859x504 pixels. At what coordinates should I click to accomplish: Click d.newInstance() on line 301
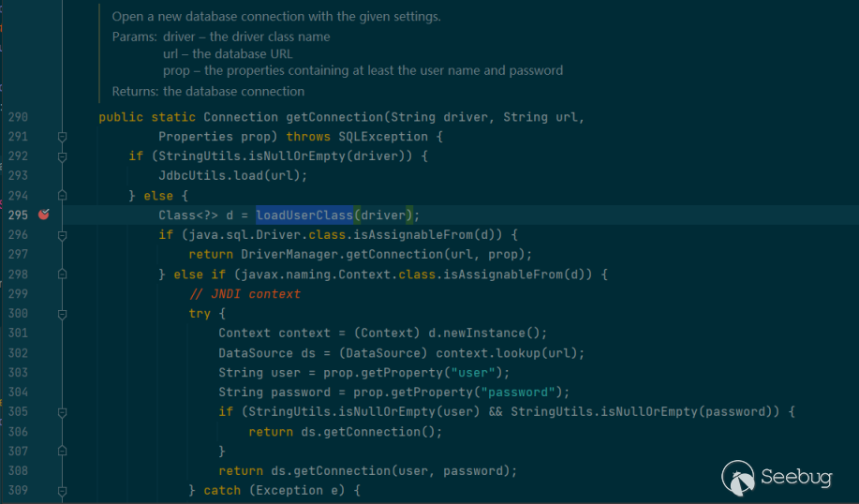(x=483, y=334)
